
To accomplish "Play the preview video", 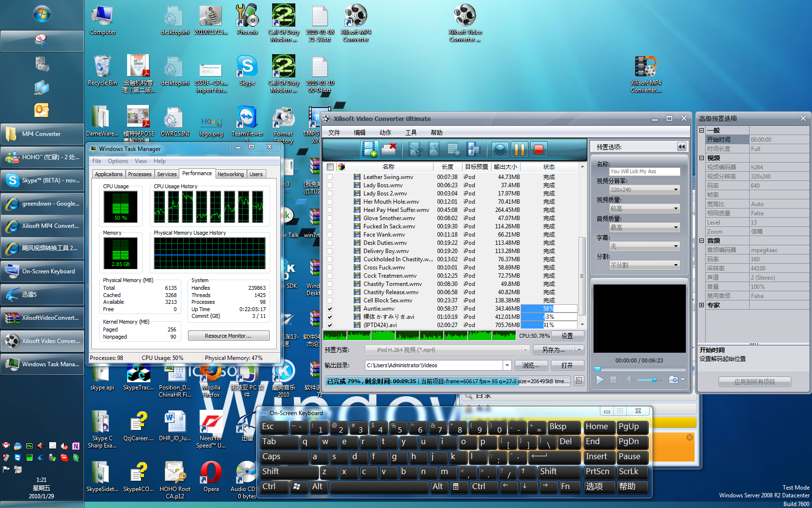I will (x=600, y=380).
